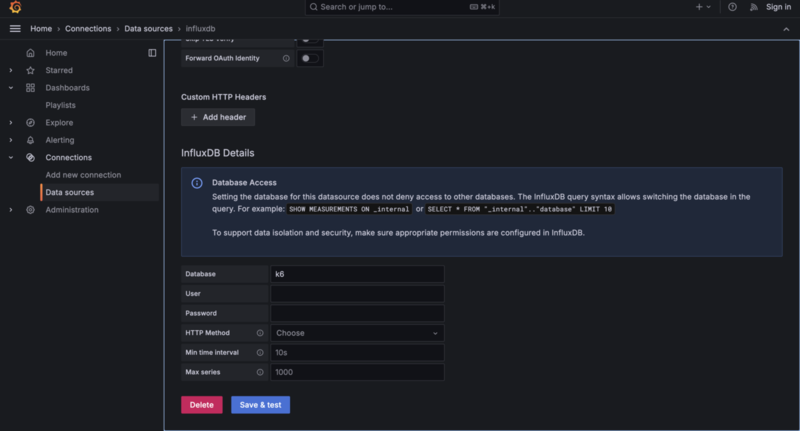Go to Connections breadcrumb link

coord(88,29)
